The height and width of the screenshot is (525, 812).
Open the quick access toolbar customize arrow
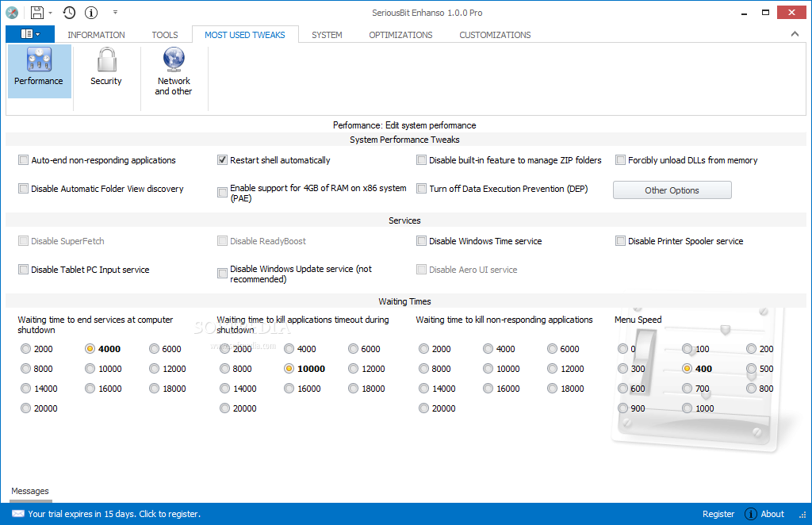pos(115,13)
